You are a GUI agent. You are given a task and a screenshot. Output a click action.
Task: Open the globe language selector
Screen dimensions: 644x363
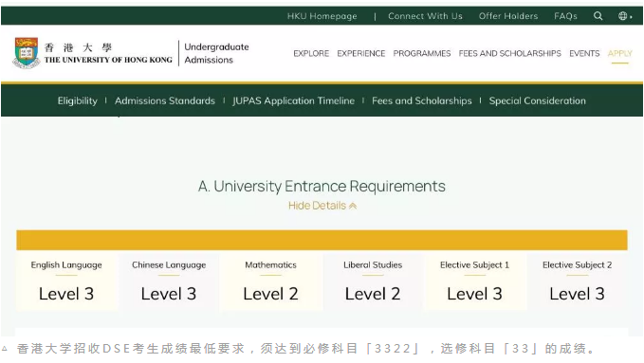[625, 16]
